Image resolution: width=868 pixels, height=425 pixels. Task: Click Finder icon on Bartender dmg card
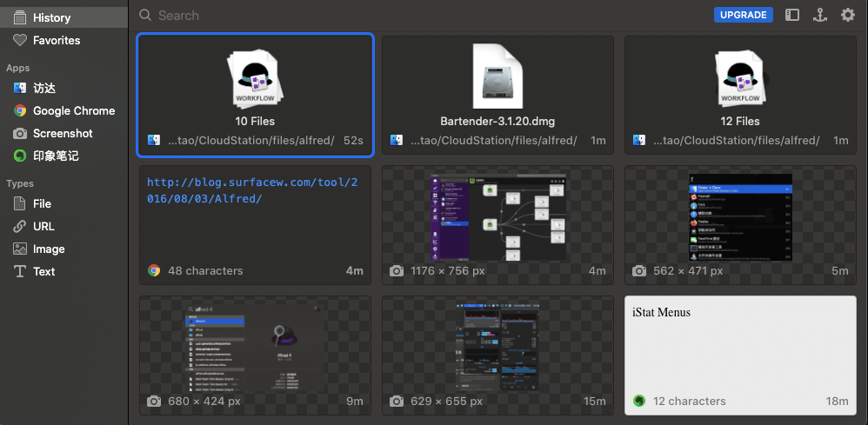[397, 141]
